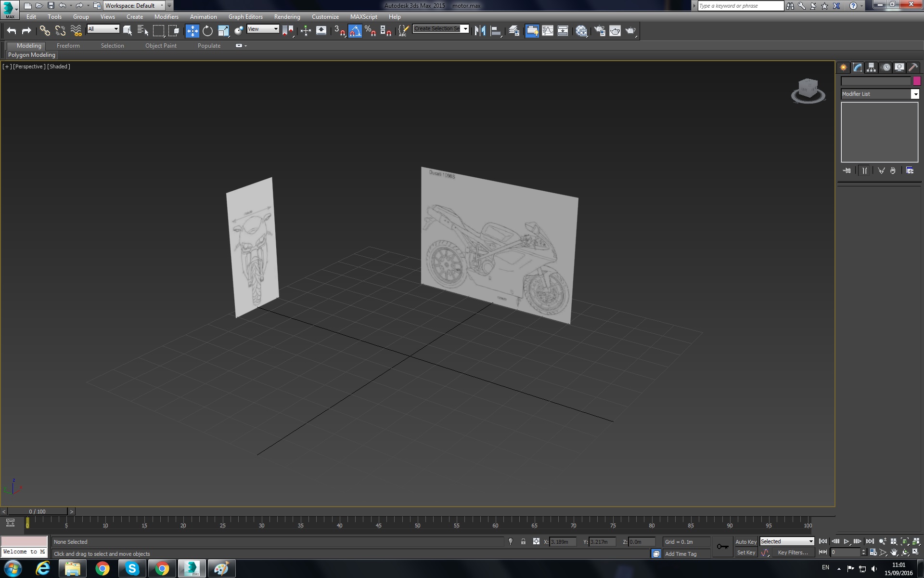
Task: Switch to the Modify panel tab
Action: [858, 67]
